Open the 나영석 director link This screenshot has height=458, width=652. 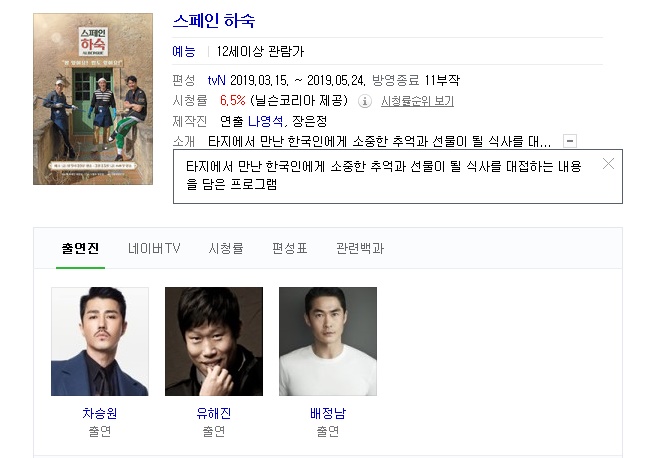pos(266,121)
